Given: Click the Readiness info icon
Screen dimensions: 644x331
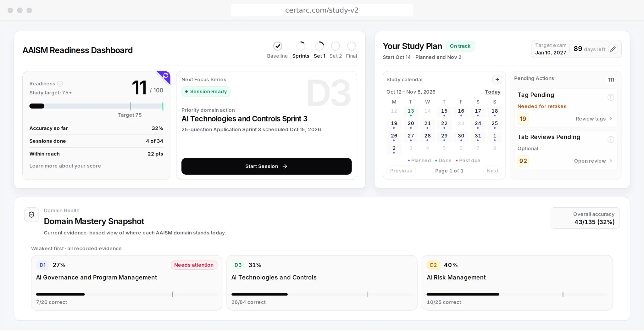Looking at the screenshot, I should (x=60, y=84).
